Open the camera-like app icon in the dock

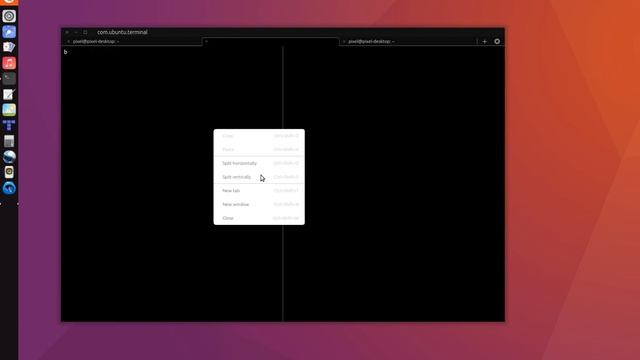pyautogui.click(x=9, y=172)
